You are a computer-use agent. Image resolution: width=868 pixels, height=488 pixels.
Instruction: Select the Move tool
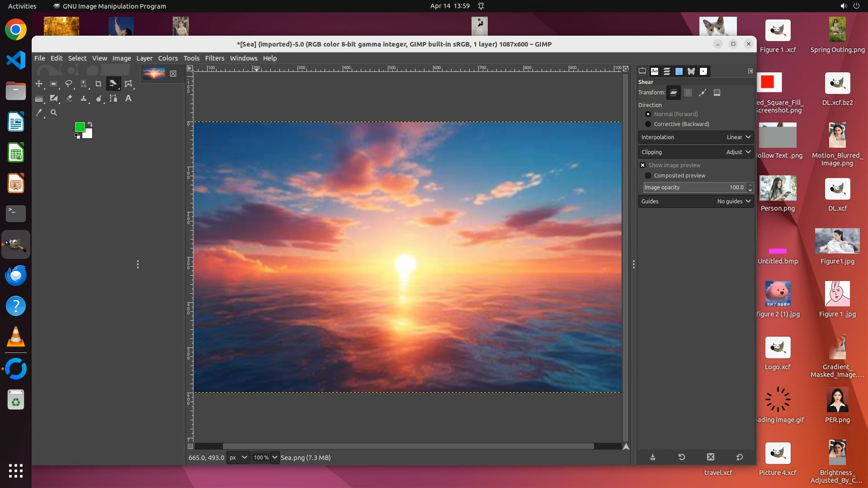[x=39, y=84]
